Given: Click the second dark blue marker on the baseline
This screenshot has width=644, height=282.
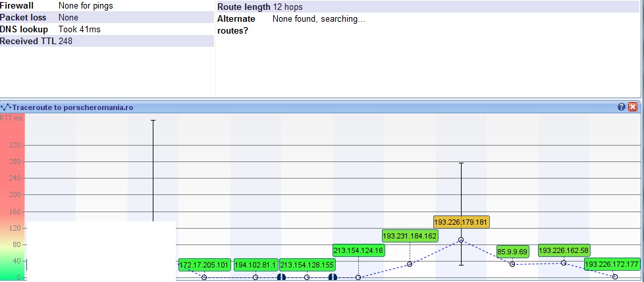Looking at the screenshot, I should click(x=333, y=277).
